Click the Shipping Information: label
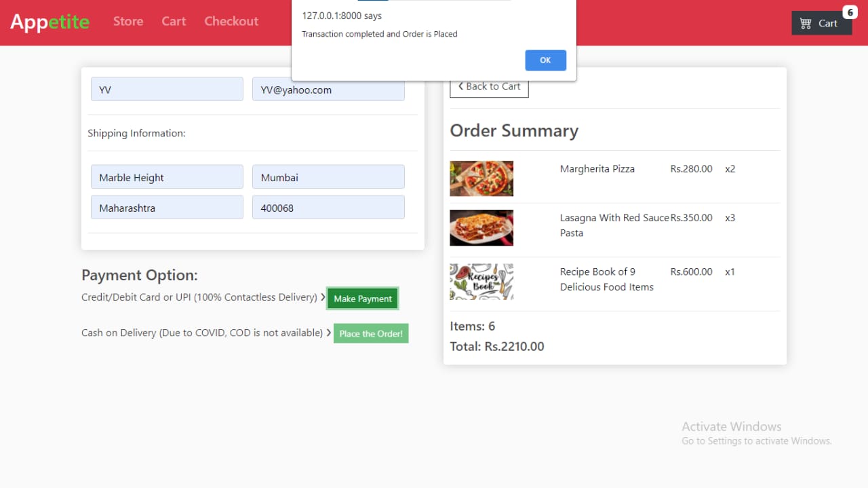Viewport: 868px width, 488px height. coord(136,133)
